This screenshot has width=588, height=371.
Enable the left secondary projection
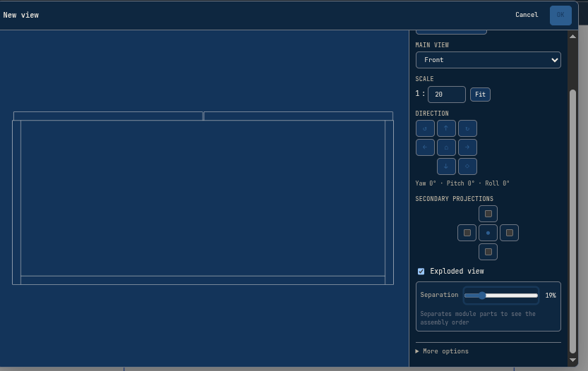pyautogui.click(x=467, y=233)
